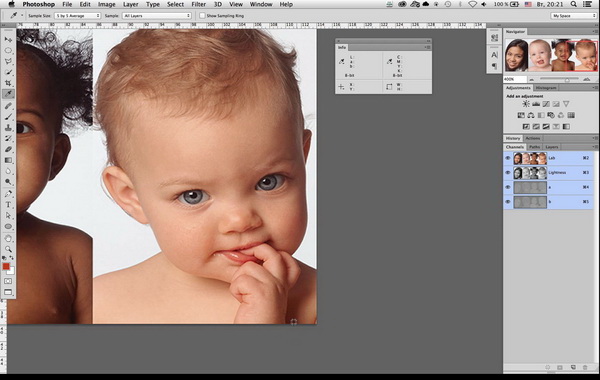Viewport: 600px width, 380px height.
Task: Select the Elliptical Marquee tool
Action: 8,51
